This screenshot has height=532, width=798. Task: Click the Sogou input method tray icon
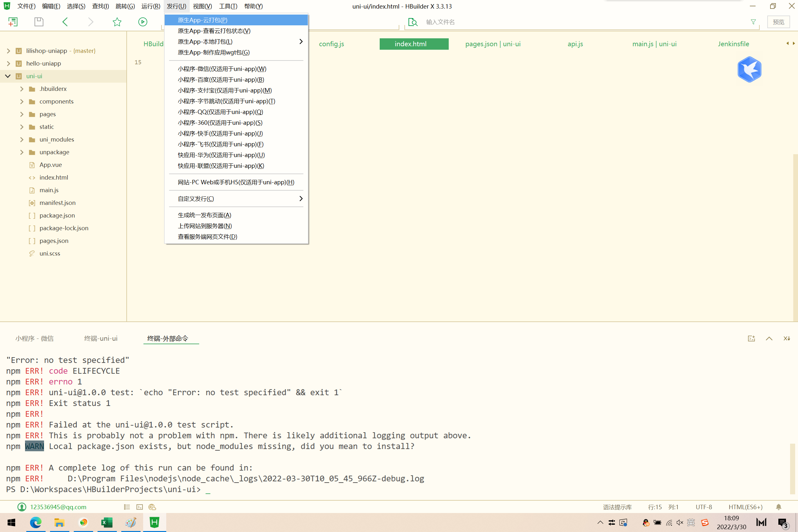pyautogui.click(x=705, y=522)
